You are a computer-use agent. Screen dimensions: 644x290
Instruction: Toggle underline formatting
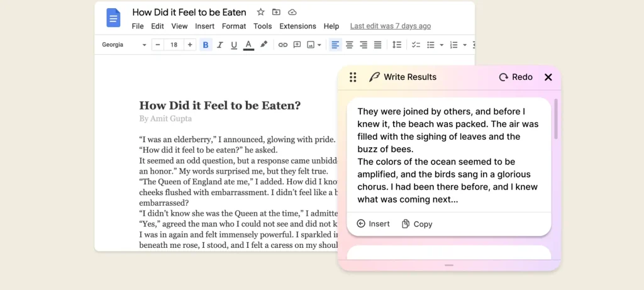click(x=234, y=45)
